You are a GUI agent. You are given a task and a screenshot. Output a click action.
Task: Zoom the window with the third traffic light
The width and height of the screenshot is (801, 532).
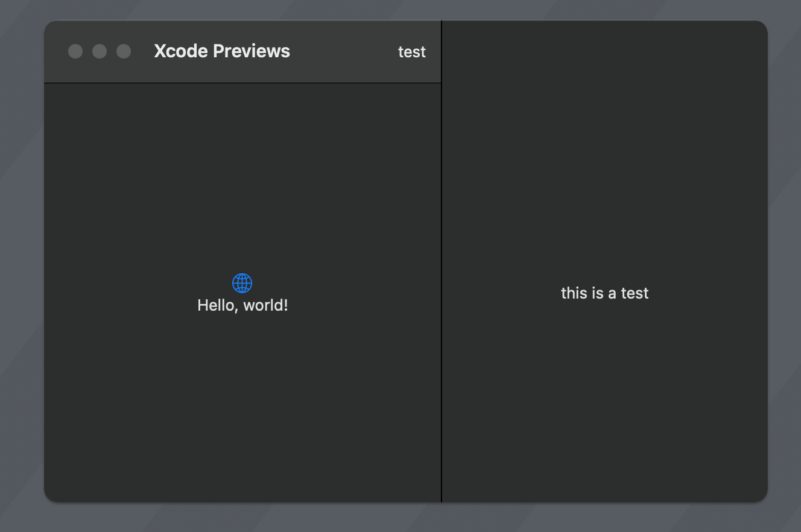124,51
